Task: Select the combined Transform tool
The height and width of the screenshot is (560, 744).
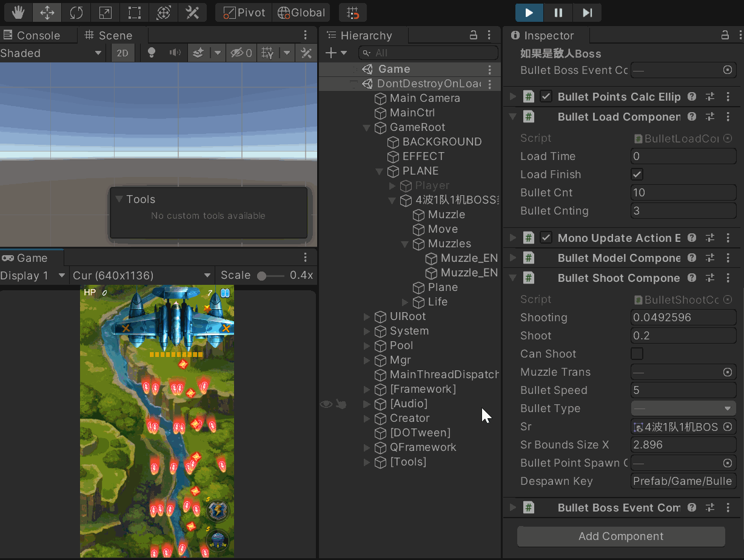Action: pos(164,12)
